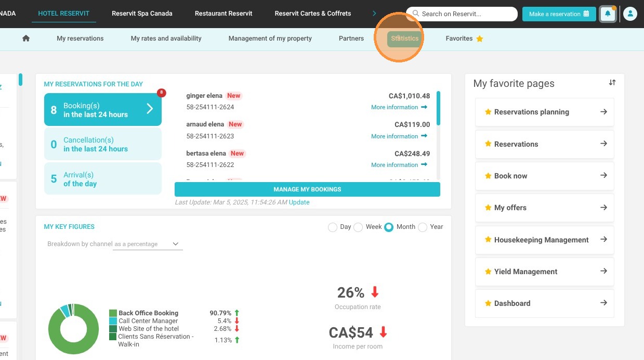Click the Back Office Booking green legend swatch
This screenshot has width=644, height=360.
(x=113, y=313)
